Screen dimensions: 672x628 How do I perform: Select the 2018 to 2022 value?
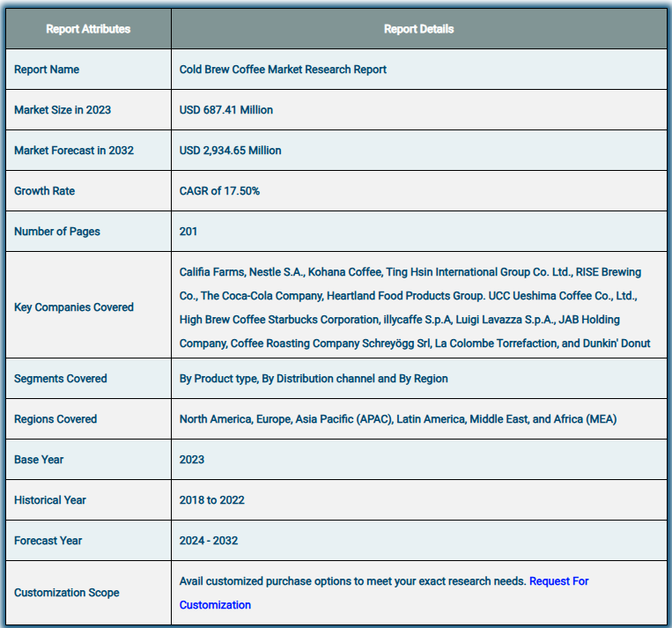[211, 499]
